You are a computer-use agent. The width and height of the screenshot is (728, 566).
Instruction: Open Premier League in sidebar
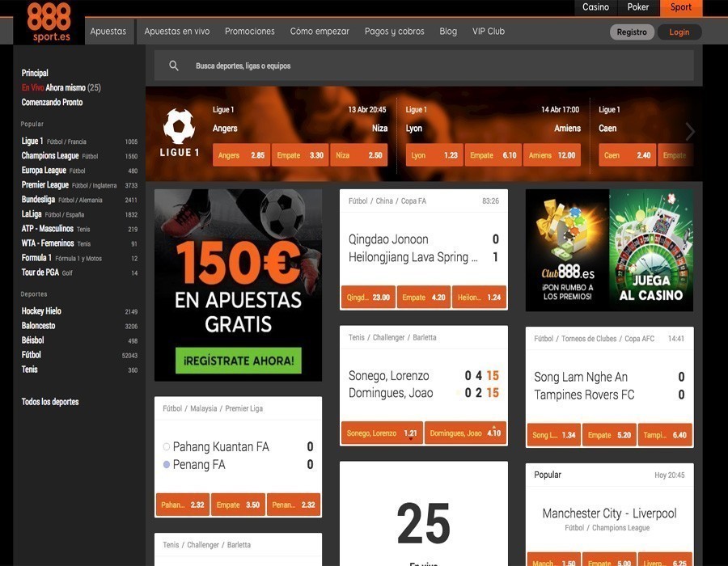click(x=79, y=184)
